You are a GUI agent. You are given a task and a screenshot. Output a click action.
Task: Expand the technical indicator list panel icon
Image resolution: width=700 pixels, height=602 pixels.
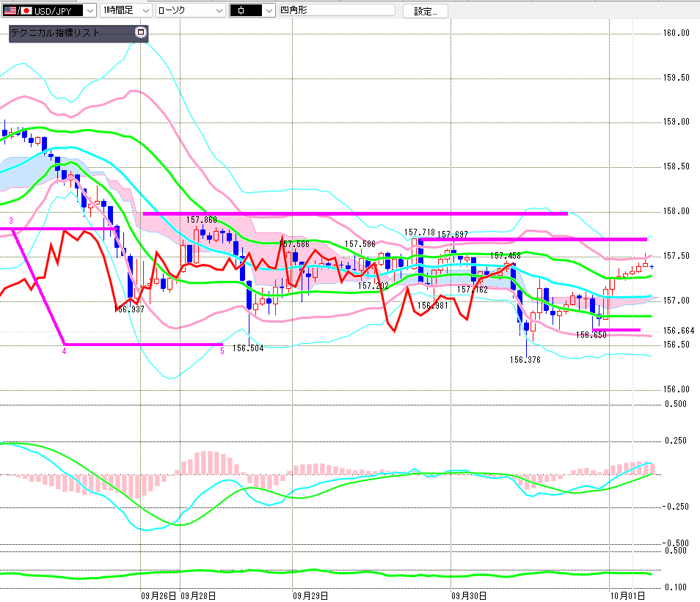pyautogui.click(x=141, y=32)
